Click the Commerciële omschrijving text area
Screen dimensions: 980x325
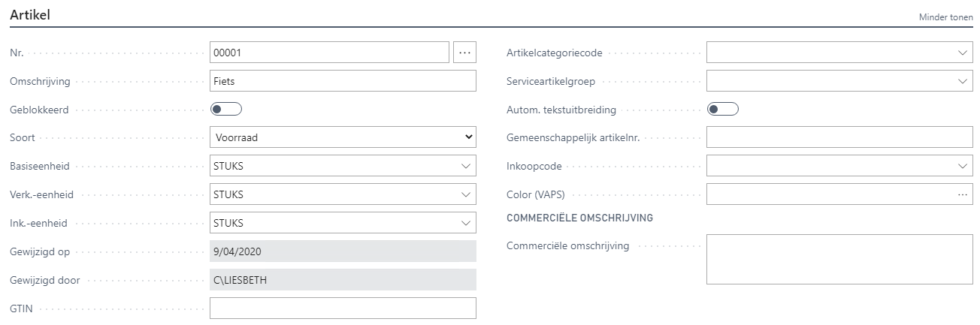(x=839, y=259)
